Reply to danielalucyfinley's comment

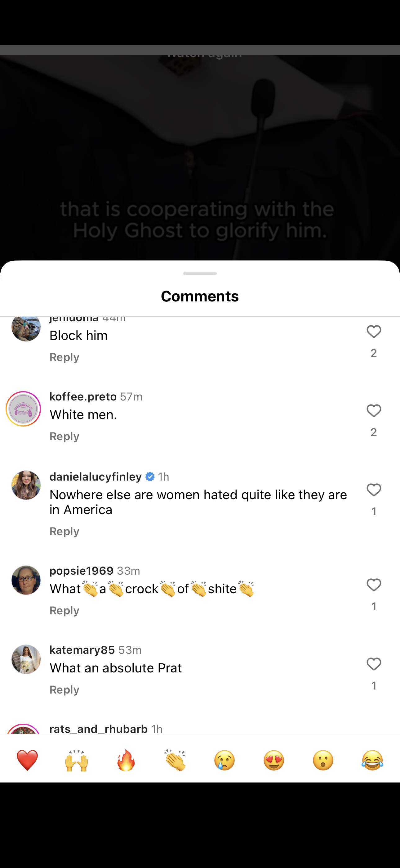click(64, 531)
